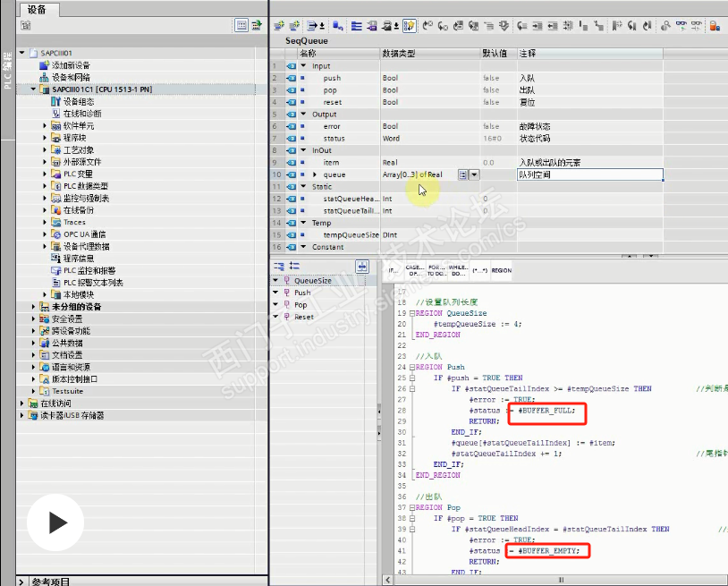The width and height of the screenshot is (728, 586).
Task: Open 添加新设备 in the project tree
Action: 71,65
